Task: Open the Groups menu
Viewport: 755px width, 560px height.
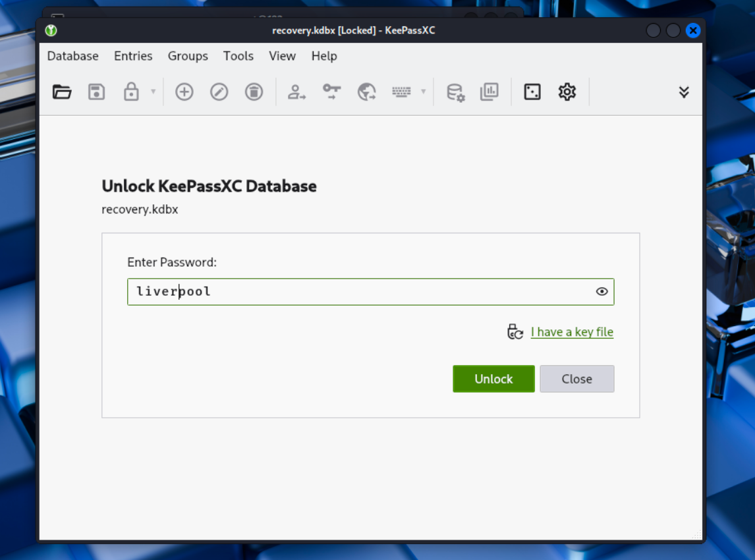Action: [x=188, y=56]
